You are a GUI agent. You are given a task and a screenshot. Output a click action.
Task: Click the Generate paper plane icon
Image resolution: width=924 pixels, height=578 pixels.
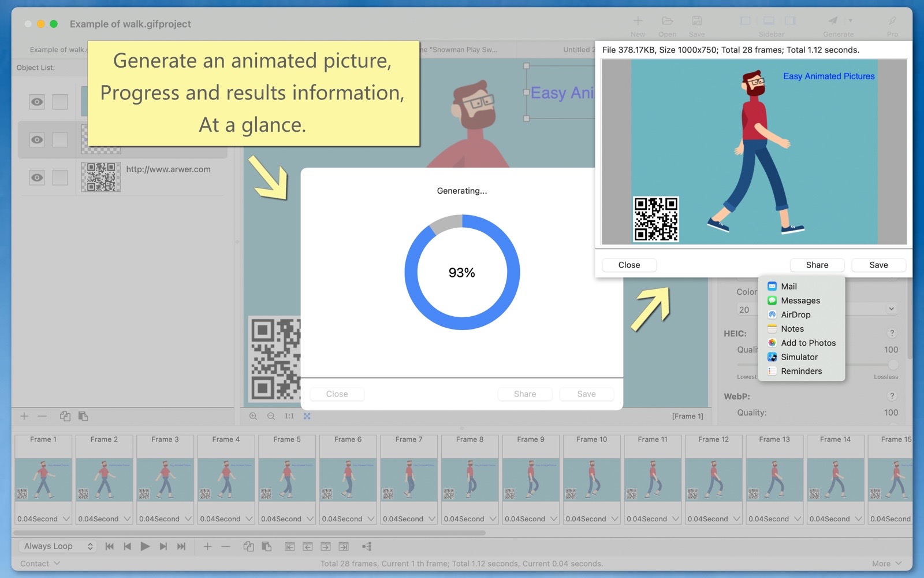[833, 21]
